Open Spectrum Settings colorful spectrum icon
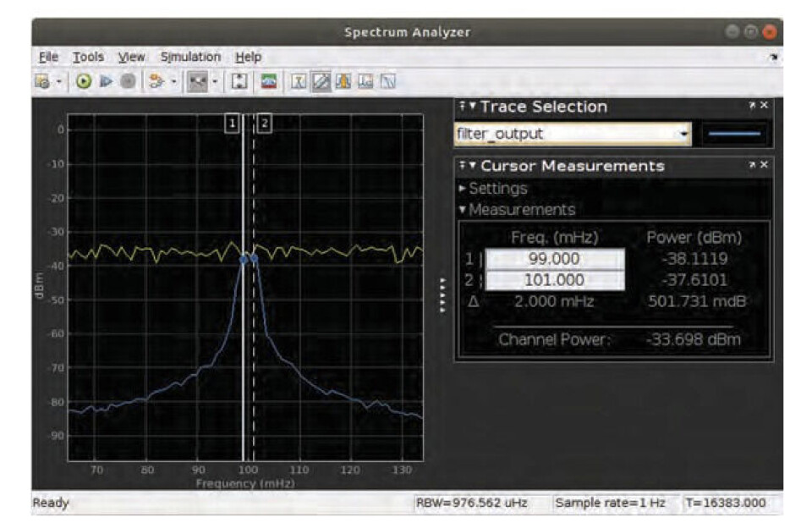 [x=268, y=81]
